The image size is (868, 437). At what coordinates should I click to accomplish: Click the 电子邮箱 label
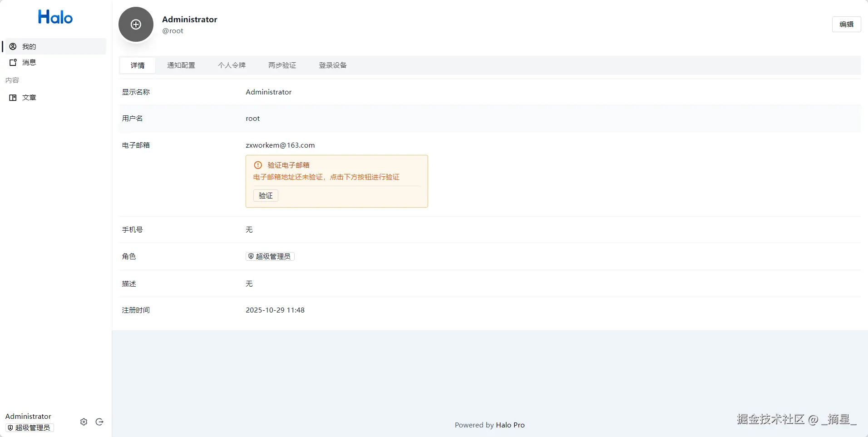[136, 145]
